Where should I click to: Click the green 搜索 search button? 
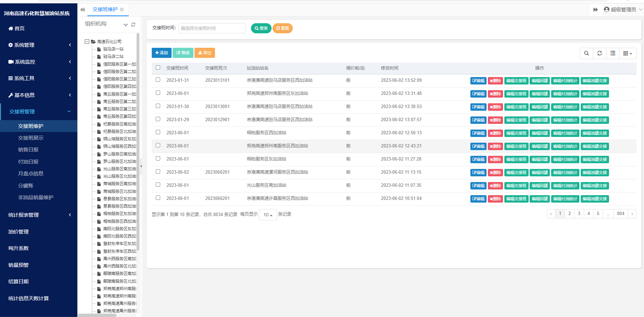(261, 28)
